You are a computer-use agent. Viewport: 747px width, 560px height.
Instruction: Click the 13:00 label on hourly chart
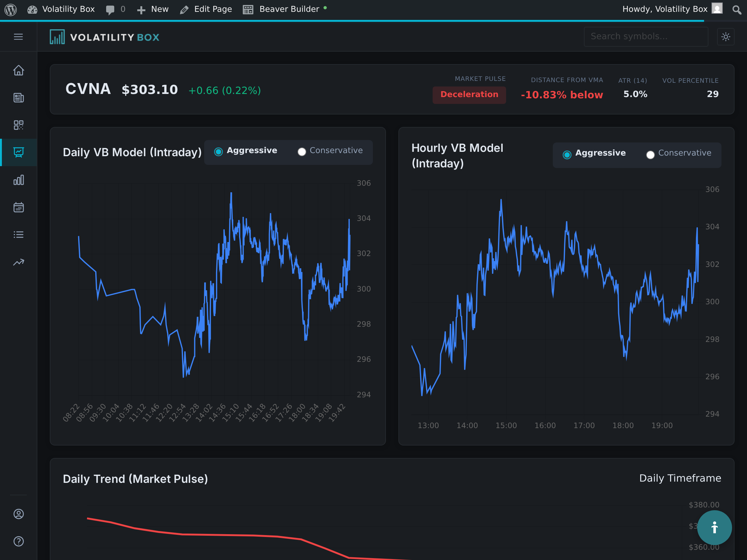[428, 425]
